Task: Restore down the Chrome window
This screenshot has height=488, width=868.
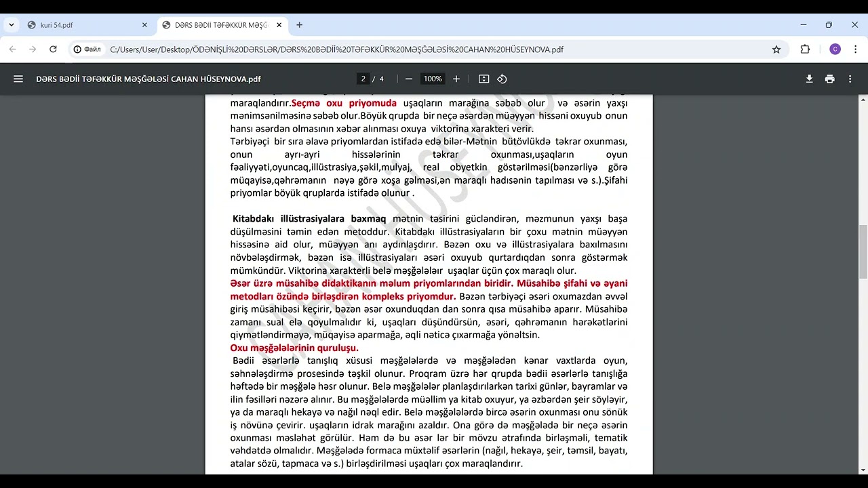Action: tap(829, 25)
